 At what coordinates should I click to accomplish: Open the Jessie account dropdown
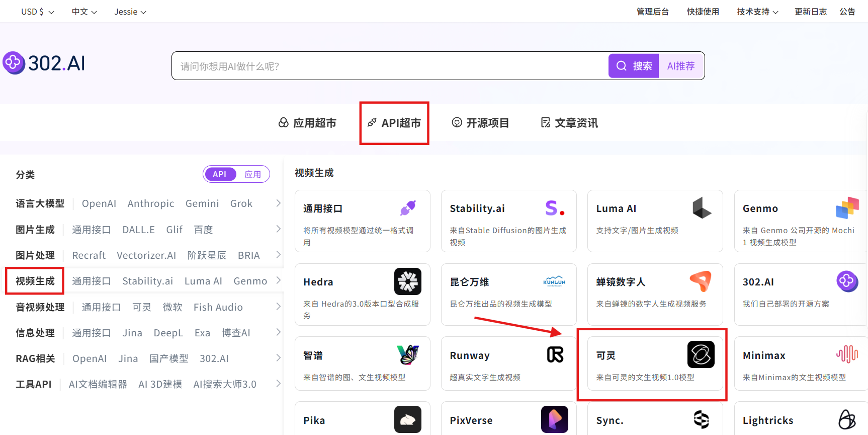tap(130, 12)
